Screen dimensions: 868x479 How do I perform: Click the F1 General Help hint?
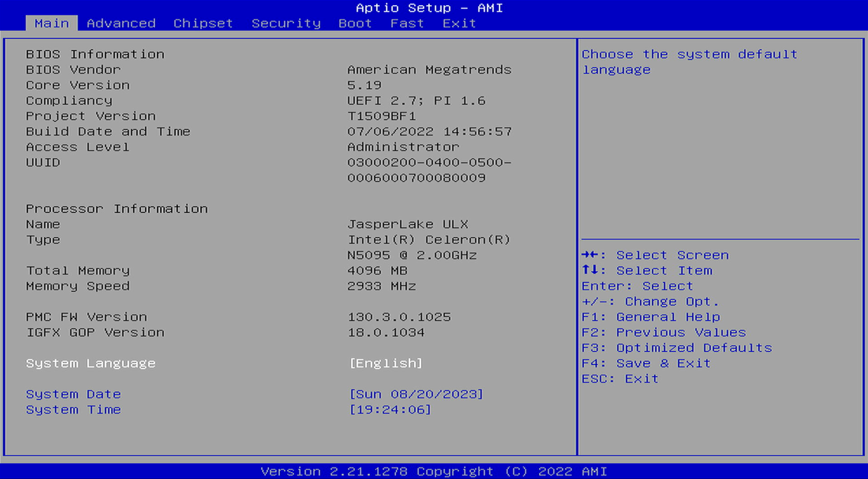[651, 317]
